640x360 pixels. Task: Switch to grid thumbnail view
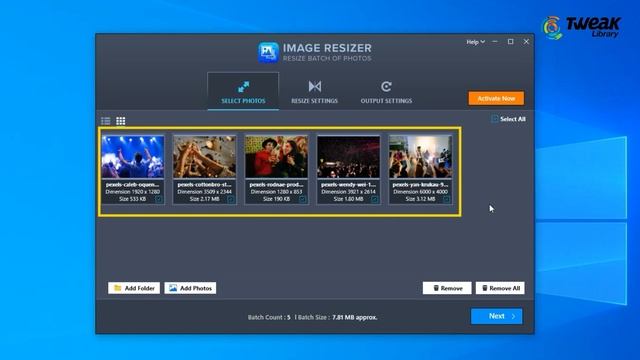120,121
